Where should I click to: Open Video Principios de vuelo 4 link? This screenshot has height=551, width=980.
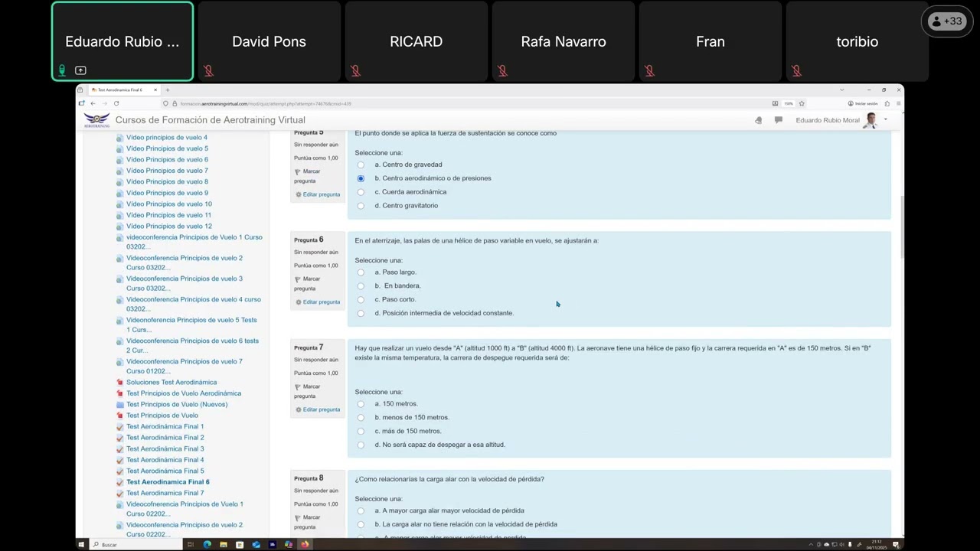click(x=167, y=138)
